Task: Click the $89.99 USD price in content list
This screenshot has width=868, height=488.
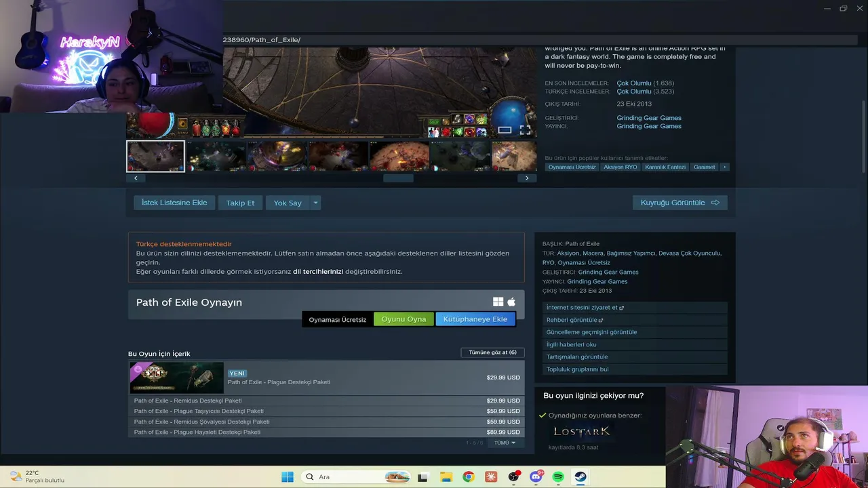Action: click(x=503, y=432)
